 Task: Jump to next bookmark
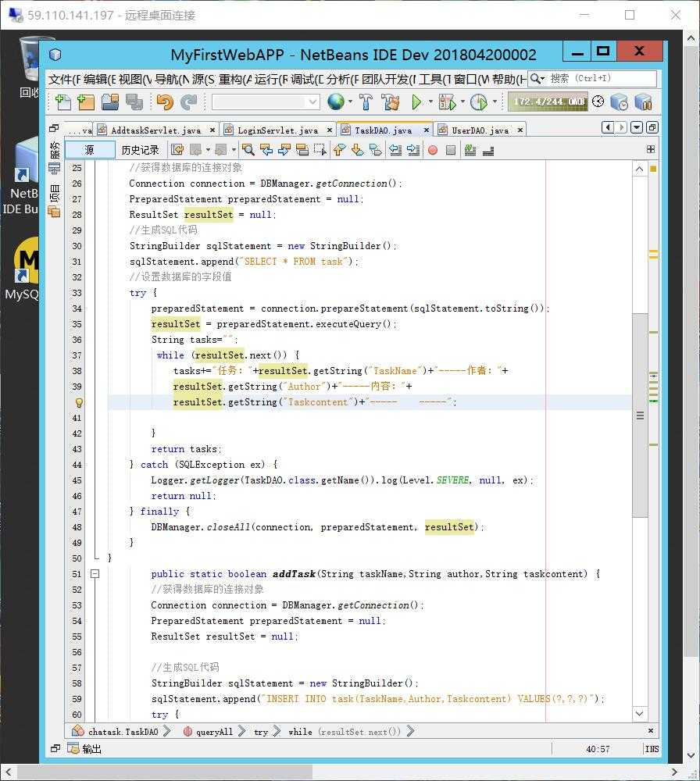click(x=357, y=149)
